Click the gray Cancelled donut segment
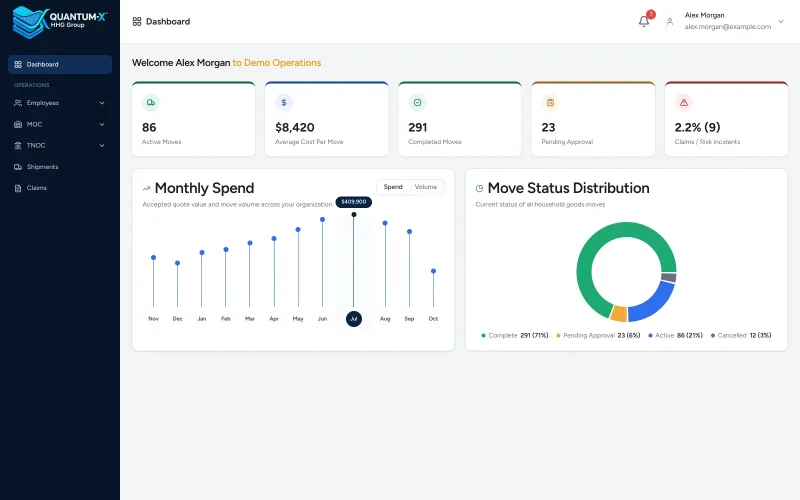The image size is (800, 500). click(x=668, y=278)
